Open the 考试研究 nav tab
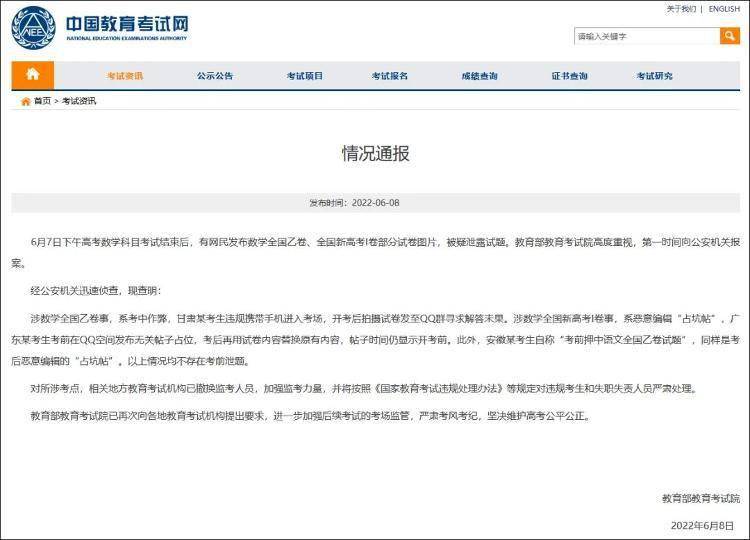This screenshot has height=540, width=750. coord(654,76)
